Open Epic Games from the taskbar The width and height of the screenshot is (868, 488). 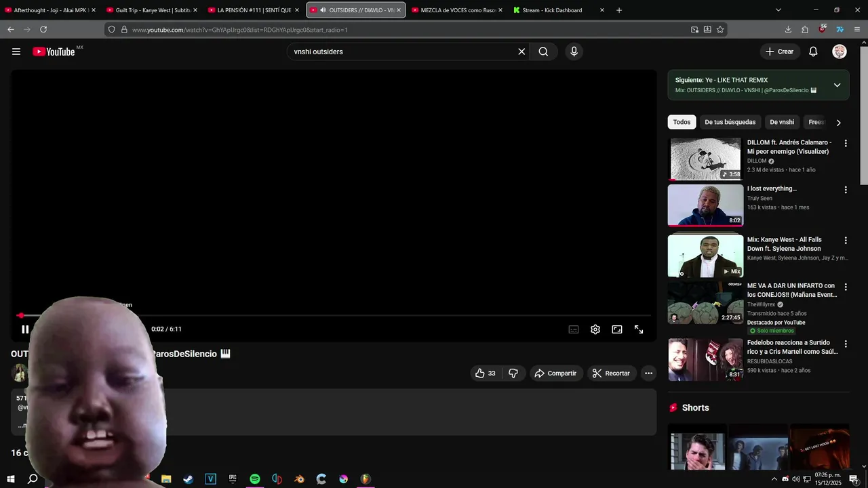[x=233, y=479]
